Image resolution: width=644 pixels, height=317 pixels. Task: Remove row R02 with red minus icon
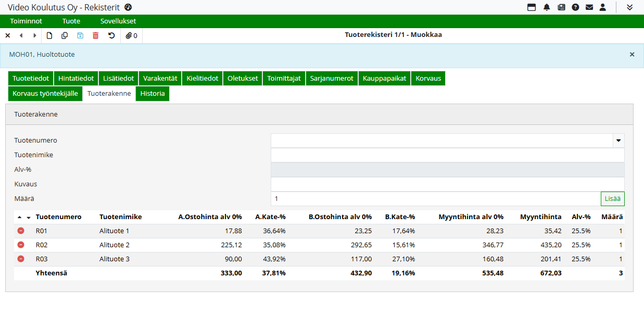pyautogui.click(x=21, y=245)
